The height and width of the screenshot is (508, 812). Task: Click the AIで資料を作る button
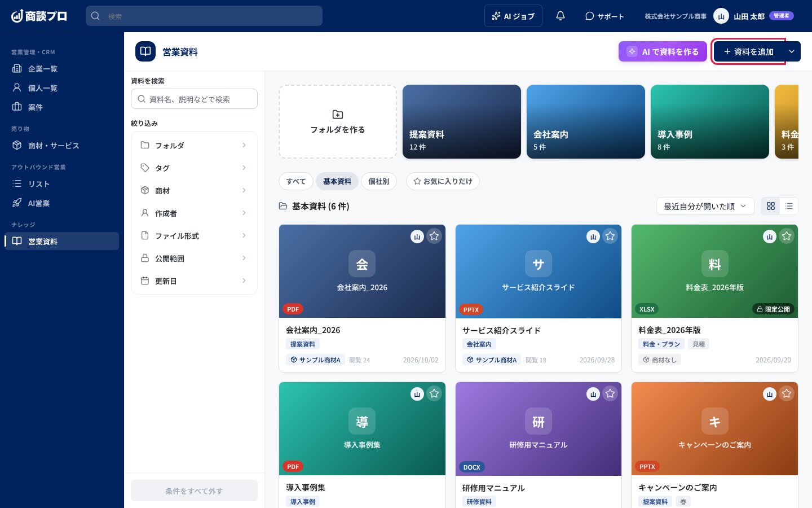click(663, 51)
